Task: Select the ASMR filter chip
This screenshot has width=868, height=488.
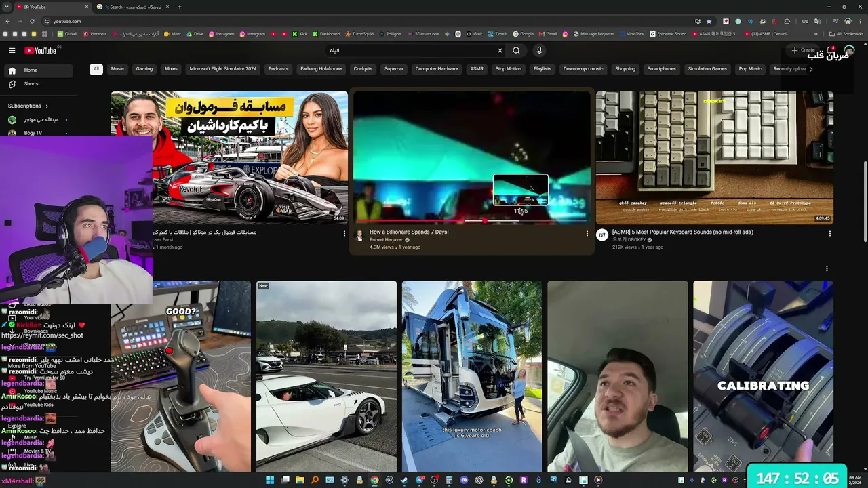Action: coord(477,69)
